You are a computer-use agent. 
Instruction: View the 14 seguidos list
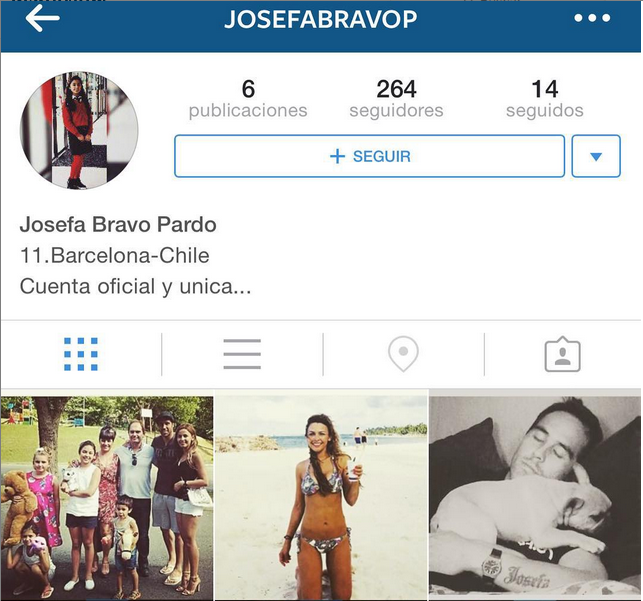click(545, 99)
